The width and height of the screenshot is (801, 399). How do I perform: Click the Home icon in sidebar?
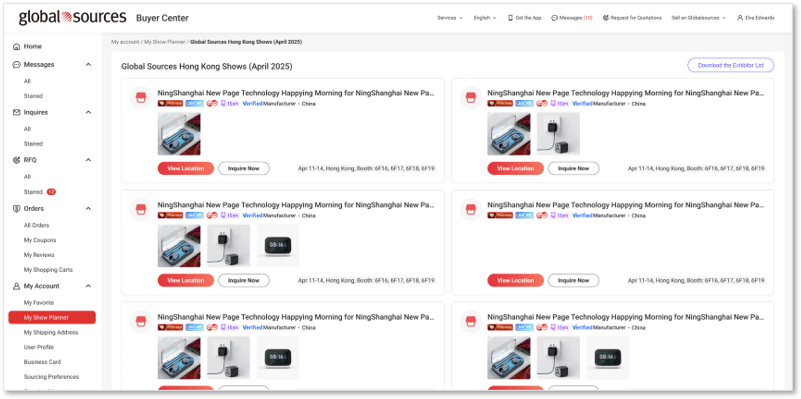point(16,46)
